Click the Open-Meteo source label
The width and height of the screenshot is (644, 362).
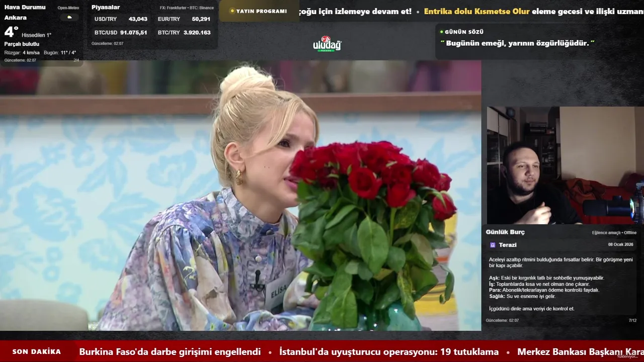[68, 8]
